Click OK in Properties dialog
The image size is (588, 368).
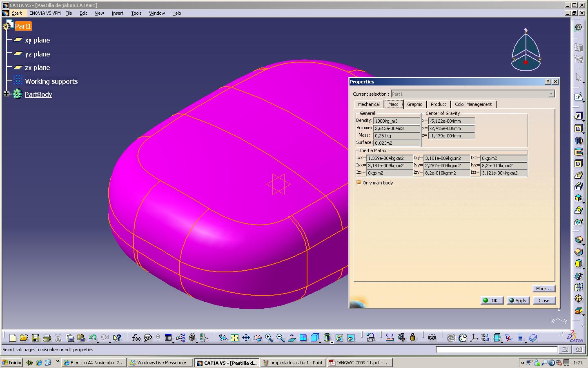[x=492, y=300]
